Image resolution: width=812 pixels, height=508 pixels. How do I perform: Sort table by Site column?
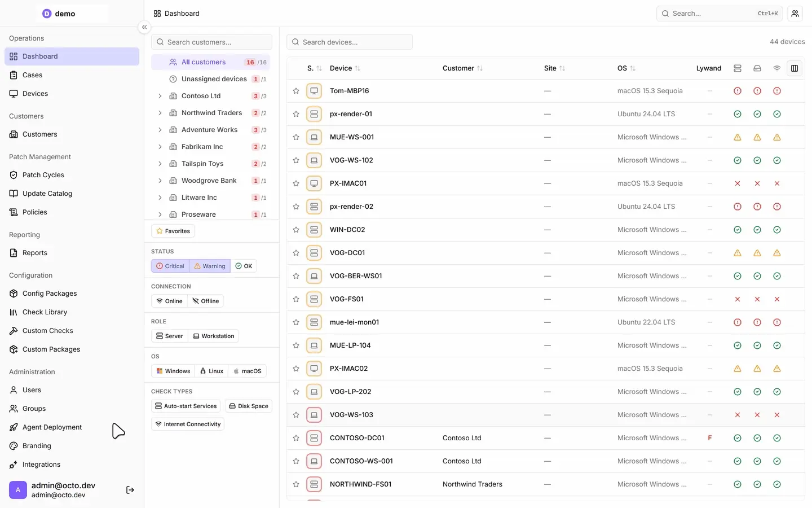(x=554, y=68)
